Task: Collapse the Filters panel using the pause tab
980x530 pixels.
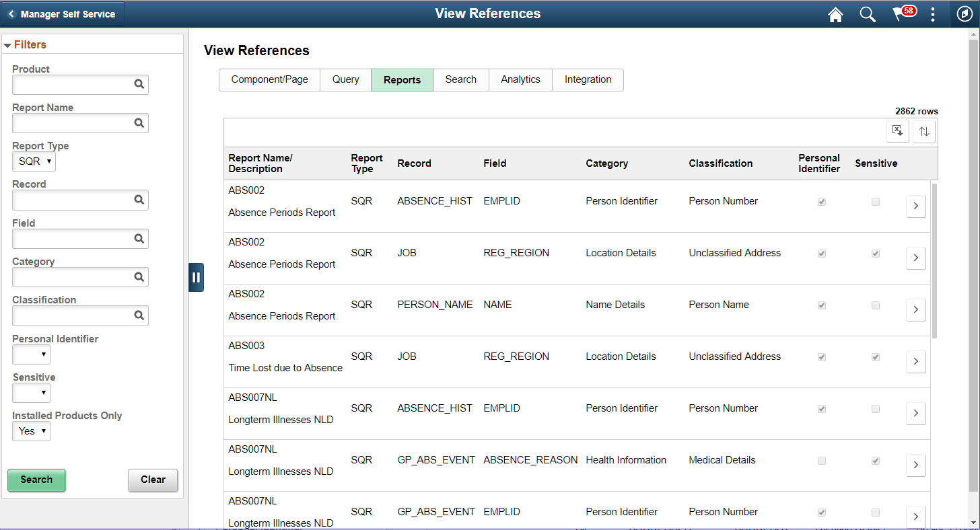Action: tap(196, 276)
